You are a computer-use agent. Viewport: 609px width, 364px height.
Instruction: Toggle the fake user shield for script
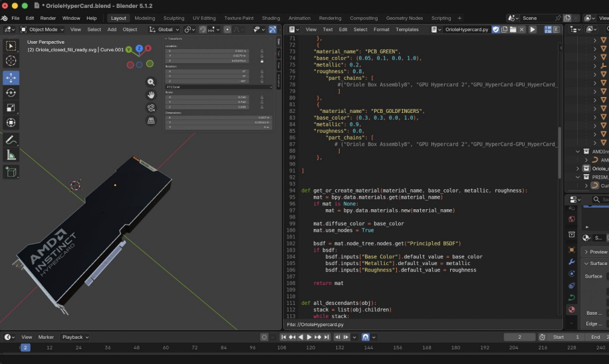pos(495,29)
